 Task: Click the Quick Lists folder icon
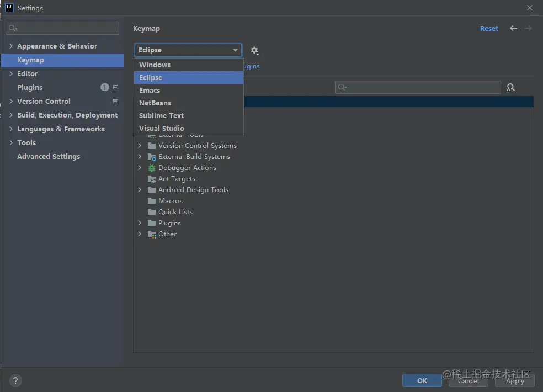tap(152, 212)
